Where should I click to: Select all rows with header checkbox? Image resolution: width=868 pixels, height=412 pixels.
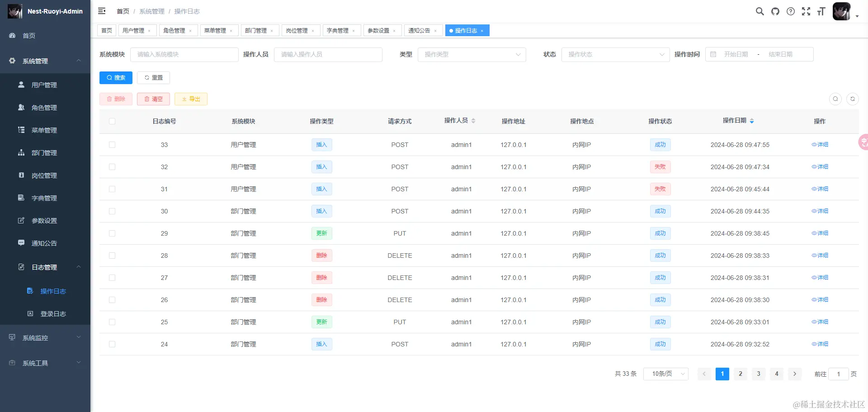(x=112, y=121)
